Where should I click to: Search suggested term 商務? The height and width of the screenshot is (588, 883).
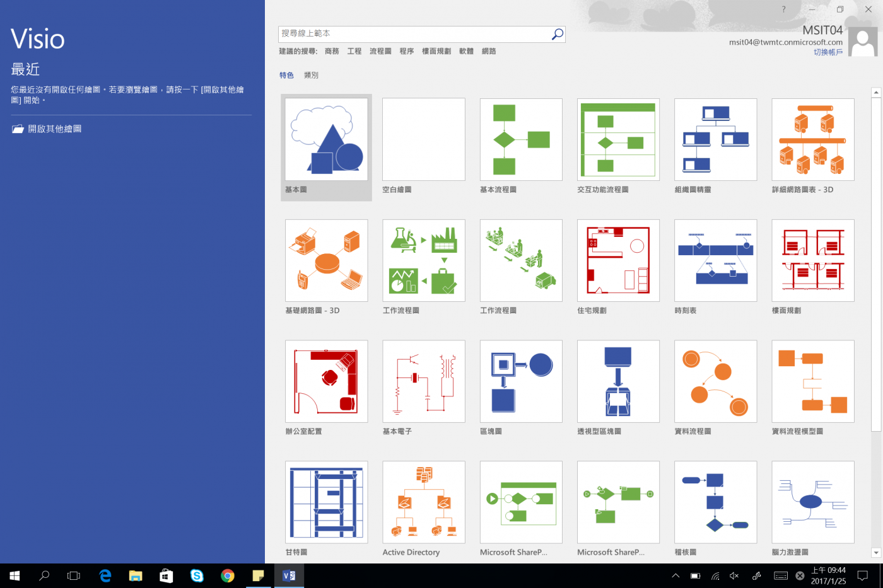click(x=332, y=51)
